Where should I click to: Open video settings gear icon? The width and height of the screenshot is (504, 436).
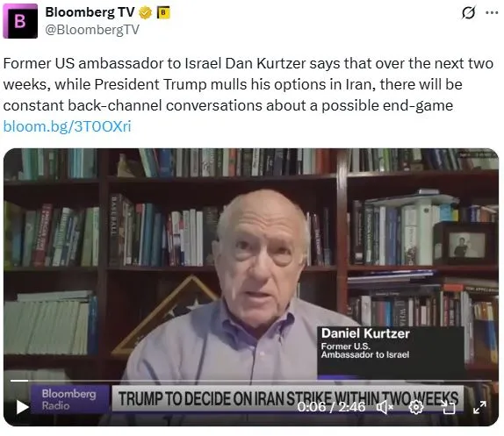click(x=416, y=407)
